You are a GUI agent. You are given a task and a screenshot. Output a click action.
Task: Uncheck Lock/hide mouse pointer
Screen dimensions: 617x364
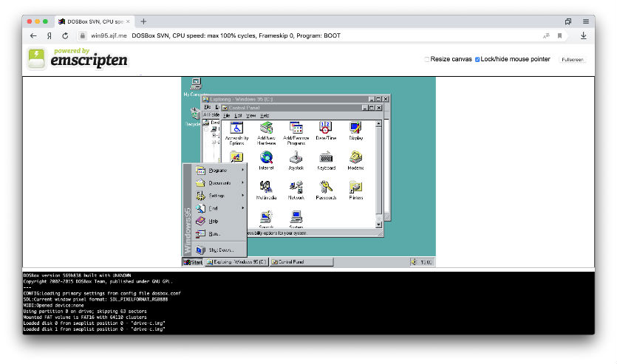(477, 59)
